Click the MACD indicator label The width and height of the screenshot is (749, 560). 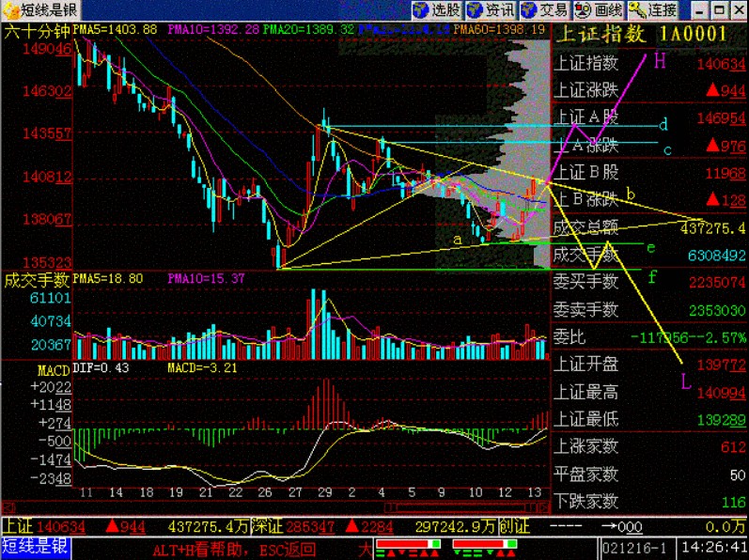pos(54,370)
